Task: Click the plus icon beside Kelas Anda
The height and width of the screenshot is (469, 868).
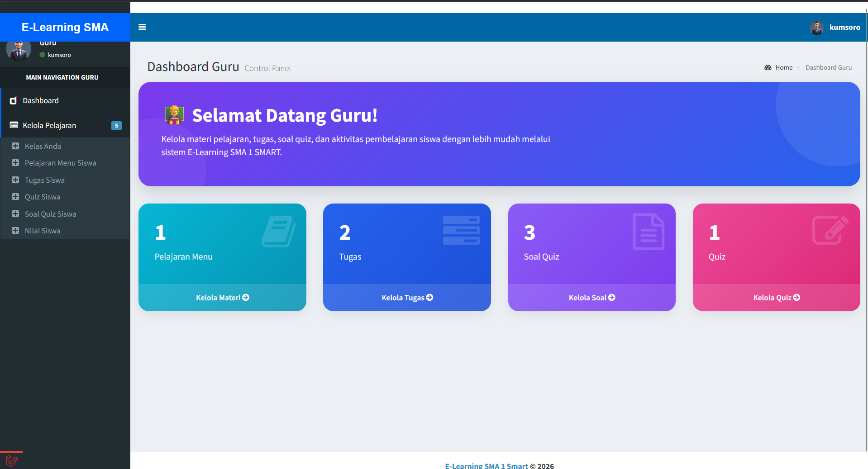Action: tap(15, 146)
